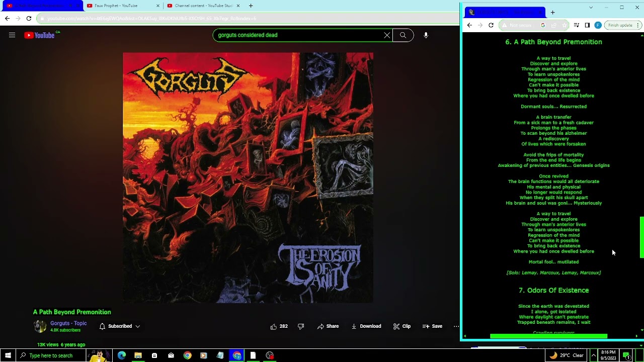Image resolution: width=644 pixels, height=362 pixels.
Task: Open Microsoft Edge from the taskbar
Action: click(122, 355)
